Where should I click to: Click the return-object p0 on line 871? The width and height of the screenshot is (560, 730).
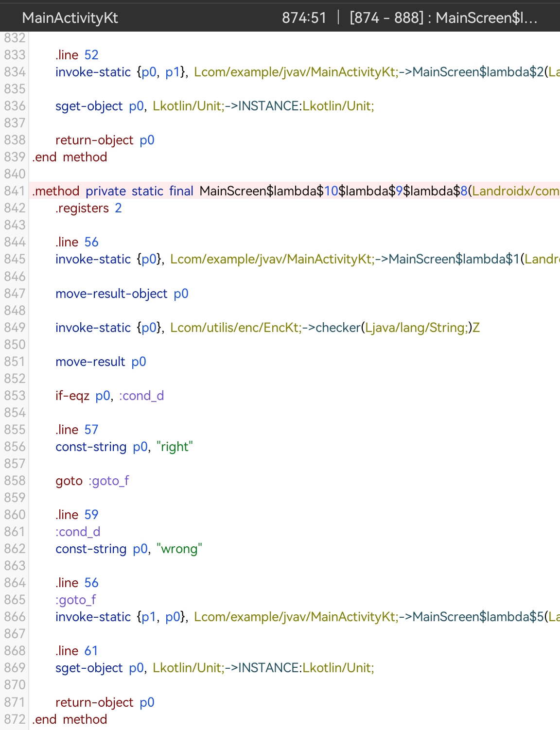tap(105, 702)
